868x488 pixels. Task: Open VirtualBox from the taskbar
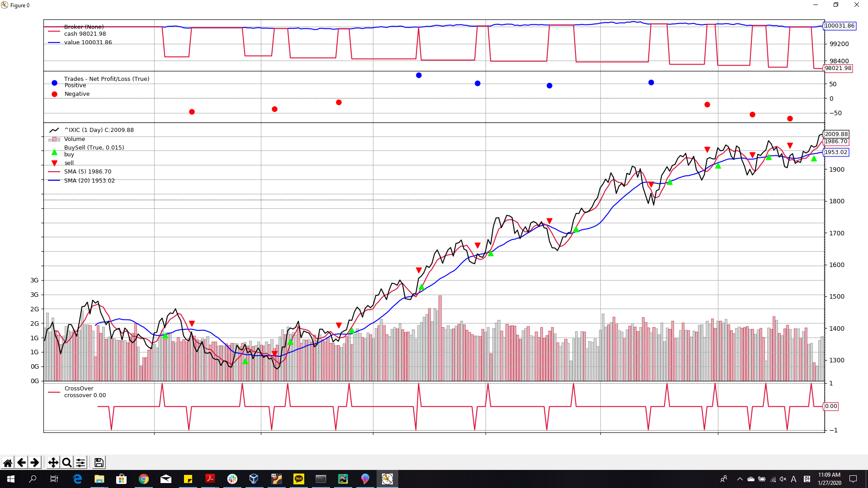pos(254,479)
